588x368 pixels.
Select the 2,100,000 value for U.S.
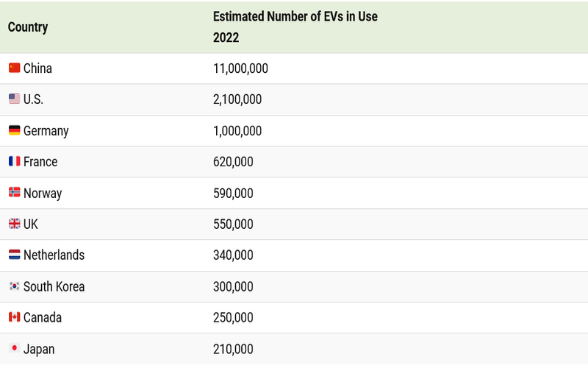tap(237, 99)
